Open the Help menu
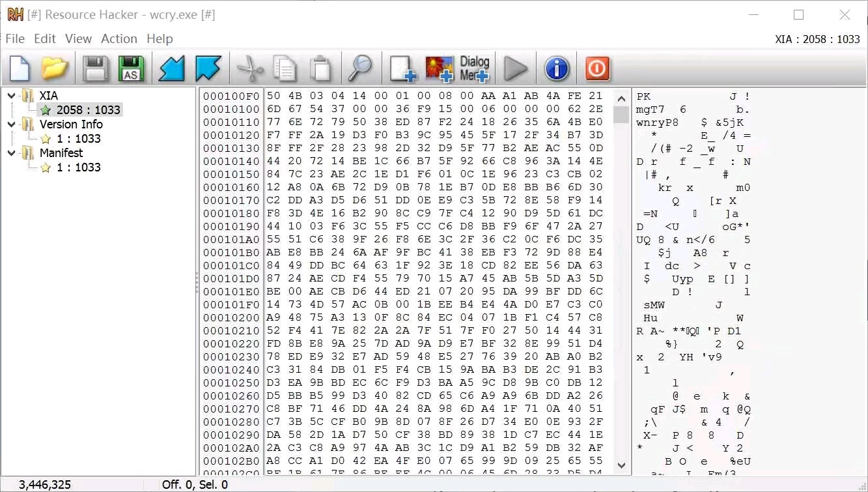Image resolution: width=868 pixels, height=492 pixels. point(160,38)
